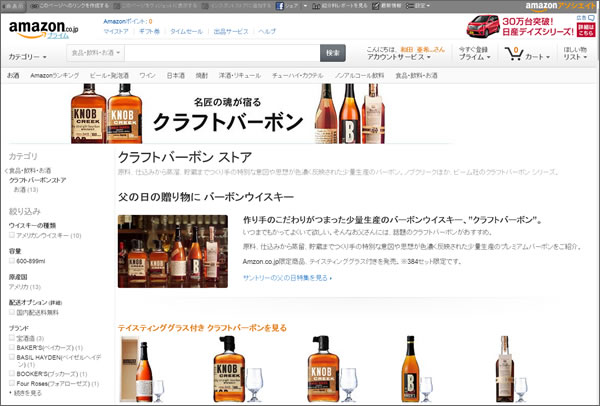600x406 pixels.
Task: Click the earnings report icon in associate bar
Action: click(x=316, y=6)
